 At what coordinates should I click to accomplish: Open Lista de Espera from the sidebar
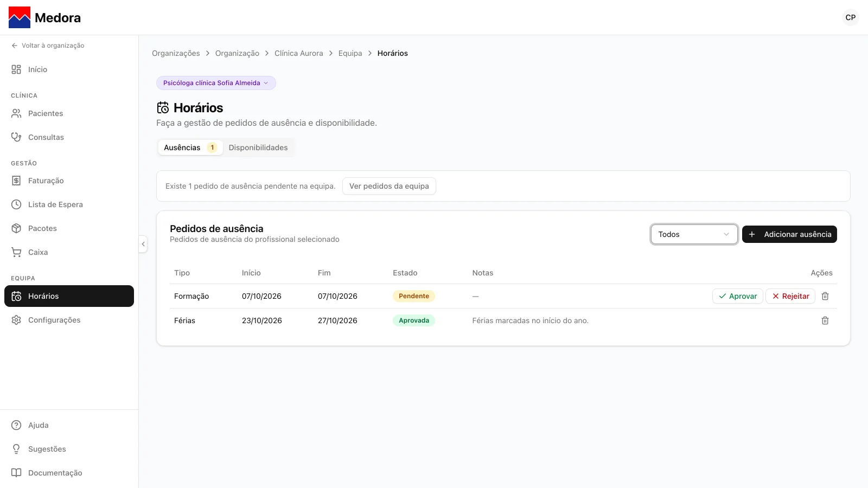click(69, 204)
